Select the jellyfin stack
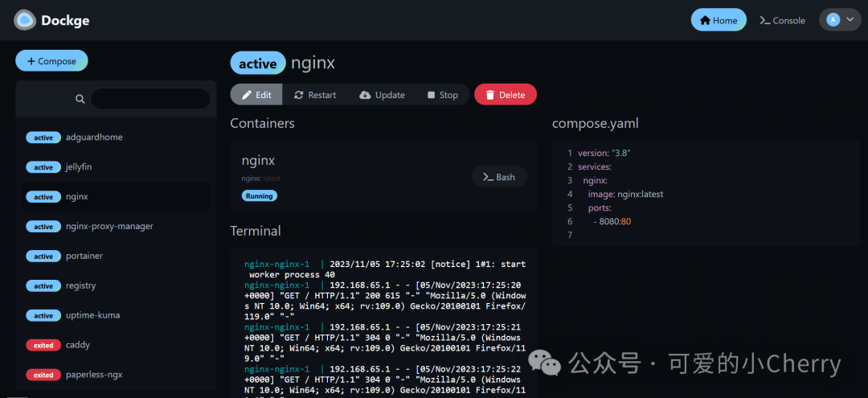This screenshot has width=868, height=398. [116, 167]
